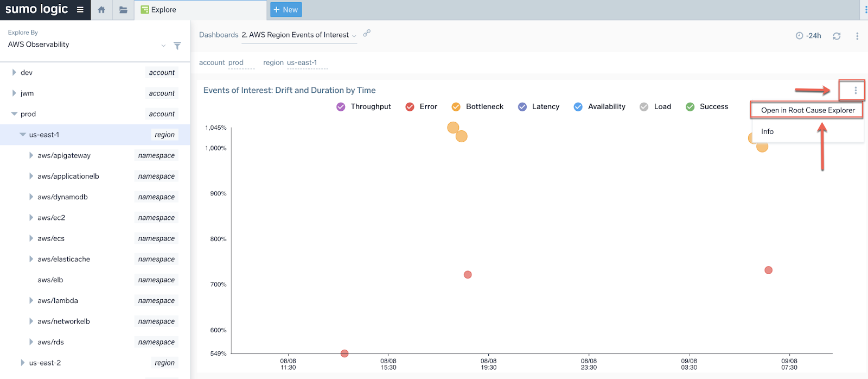Toggle the Availability legend checkbox
This screenshot has width=868, height=379.
[578, 107]
